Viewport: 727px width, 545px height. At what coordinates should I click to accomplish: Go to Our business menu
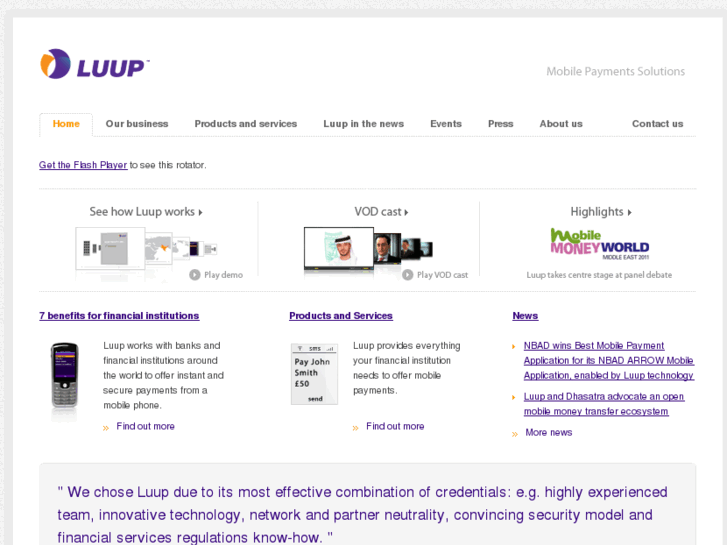pyautogui.click(x=137, y=124)
